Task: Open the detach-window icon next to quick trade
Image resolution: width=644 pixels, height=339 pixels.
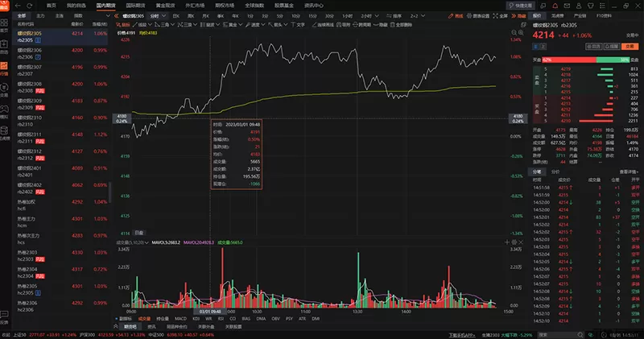Action: point(543,6)
